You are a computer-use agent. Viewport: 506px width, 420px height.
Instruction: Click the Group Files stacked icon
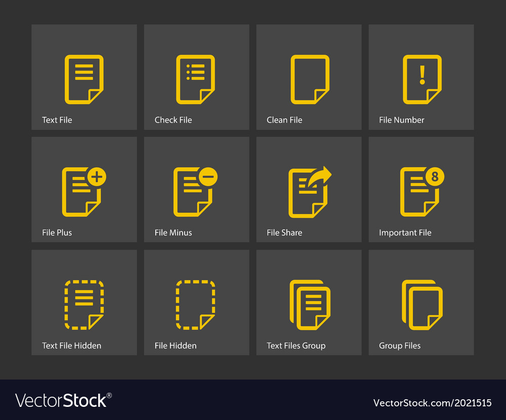(x=421, y=304)
